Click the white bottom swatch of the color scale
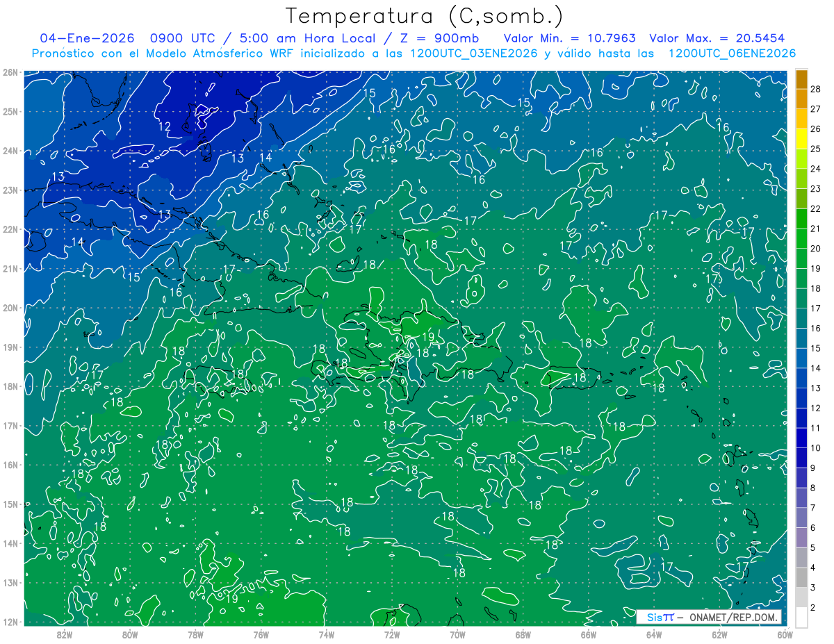 [x=801, y=617]
